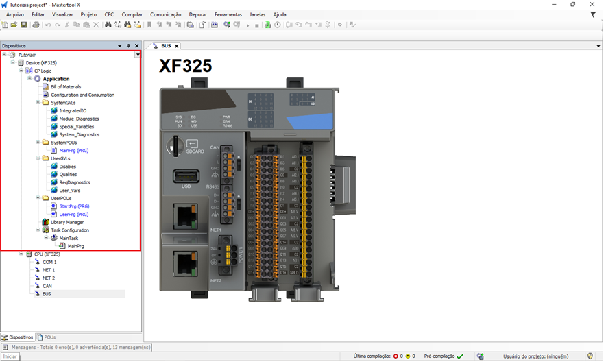Open the Library Manager item
Viewport: 606px width, 364px height.
pos(67,222)
